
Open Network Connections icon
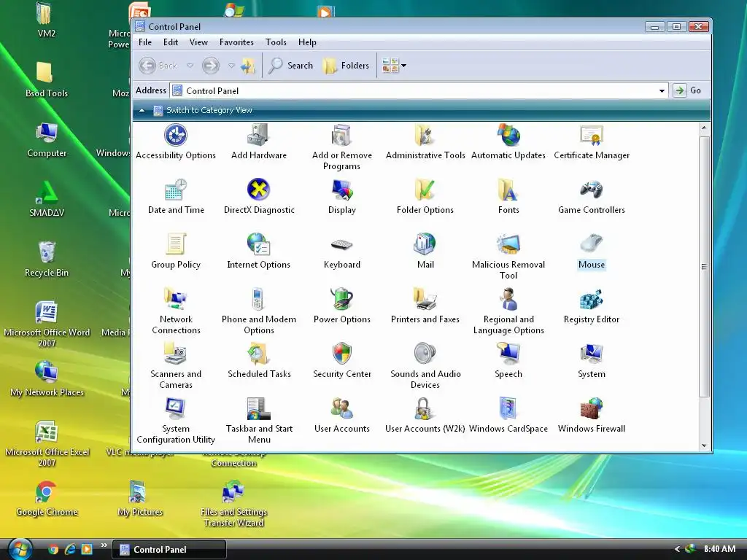tap(176, 311)
